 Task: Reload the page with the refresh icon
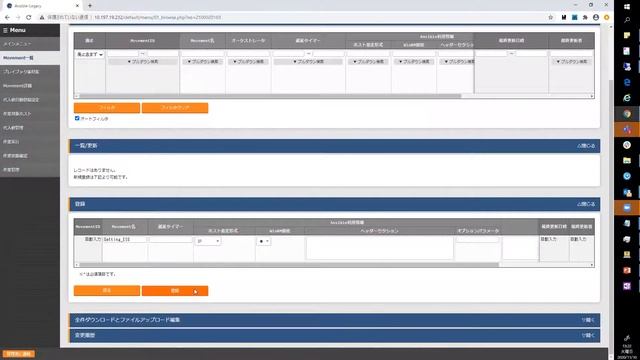click(x=29, y=18)
